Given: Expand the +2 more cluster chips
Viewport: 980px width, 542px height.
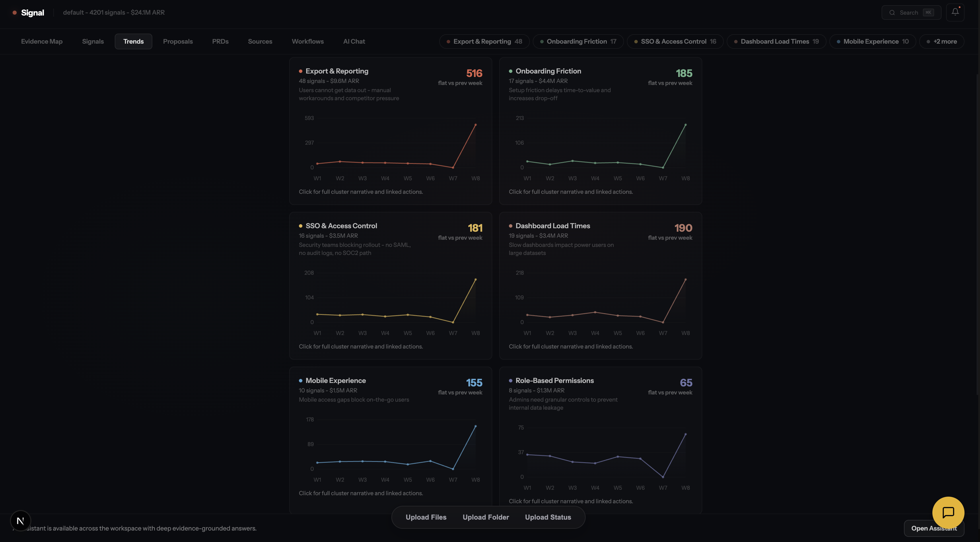Looking at the screenshot, I should click(x=942, y=42).
